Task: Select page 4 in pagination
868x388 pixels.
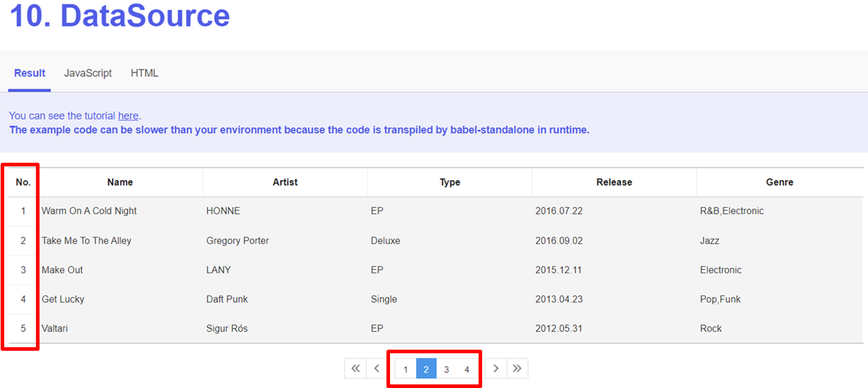Action: pyautogui.click(x=467, y=369)
